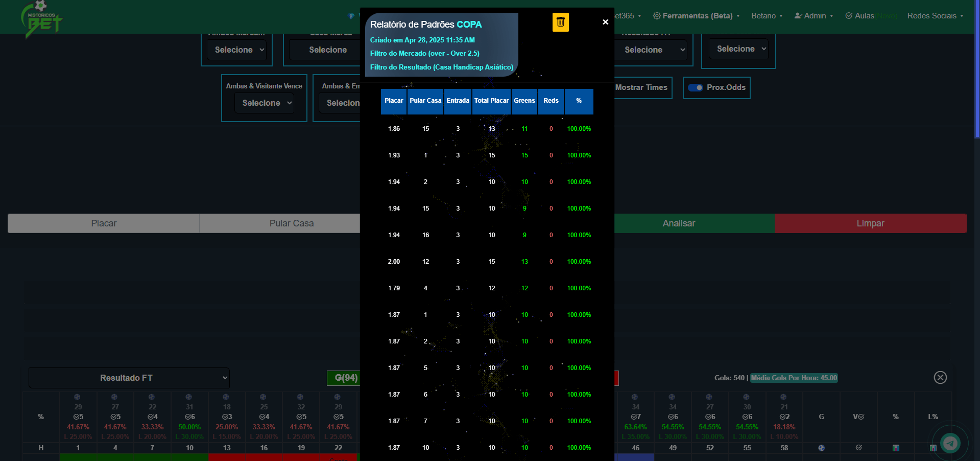Viewport: 980px width, 461px height.
Task: Delete report with yellow trash icon
Action: coord(560,22)
